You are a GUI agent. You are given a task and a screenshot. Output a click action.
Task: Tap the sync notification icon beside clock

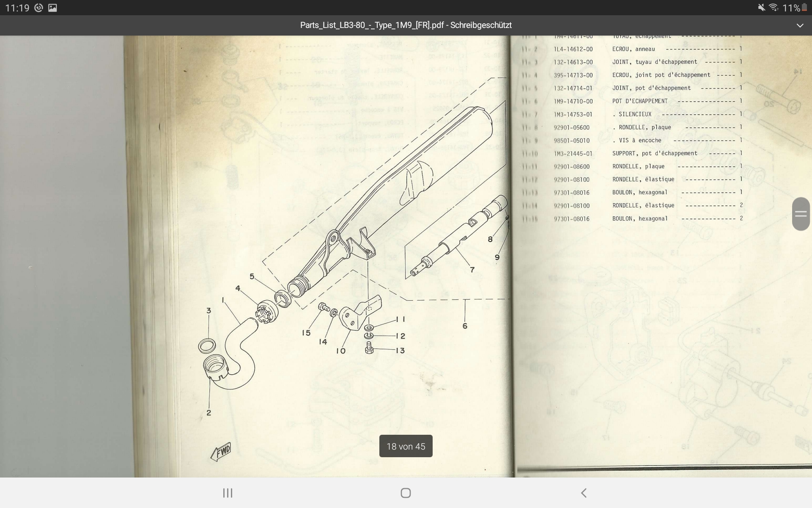[38, 8]
